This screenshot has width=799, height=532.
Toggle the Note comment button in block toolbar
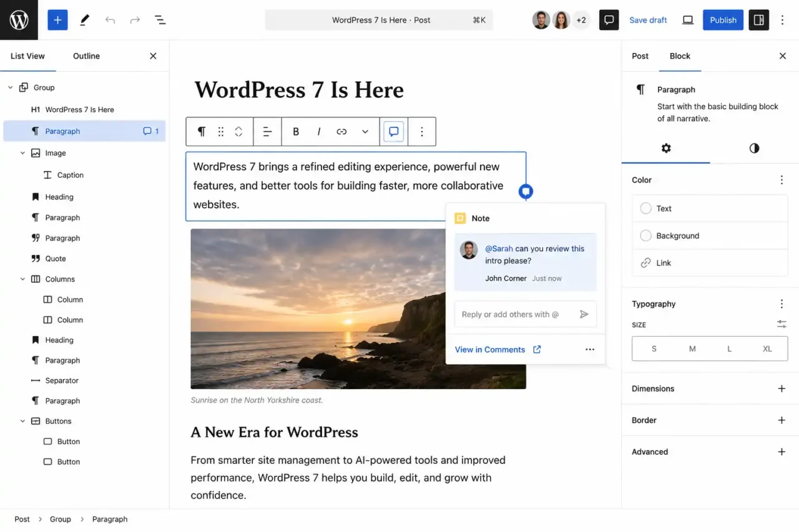pyautogui.click(x=394, y=132)
